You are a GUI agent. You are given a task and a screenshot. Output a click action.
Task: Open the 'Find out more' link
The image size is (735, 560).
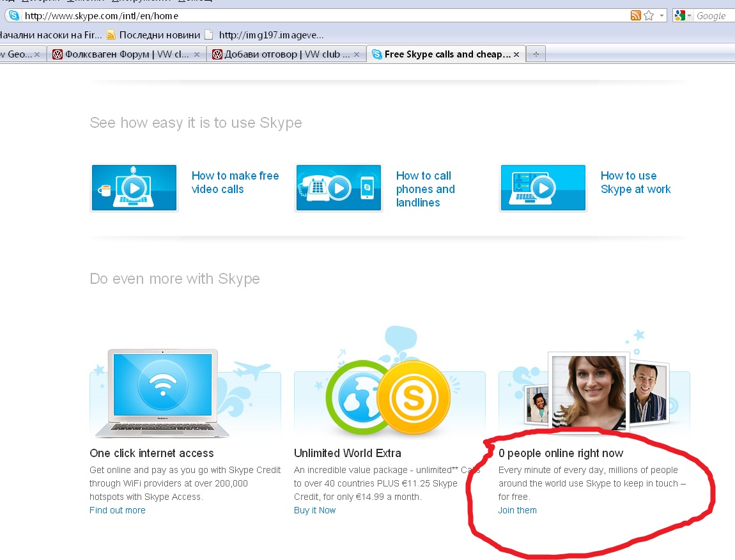click(118, 510)
